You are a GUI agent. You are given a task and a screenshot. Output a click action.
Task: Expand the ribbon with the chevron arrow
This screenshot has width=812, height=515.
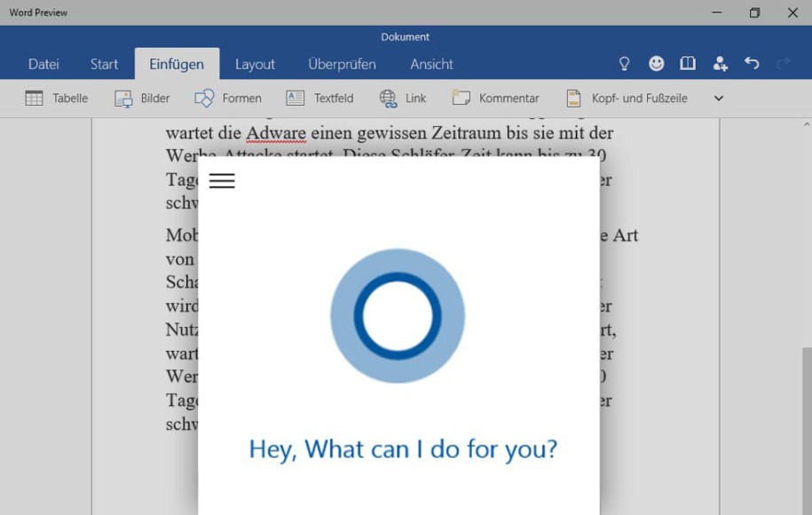pos(718,98)
